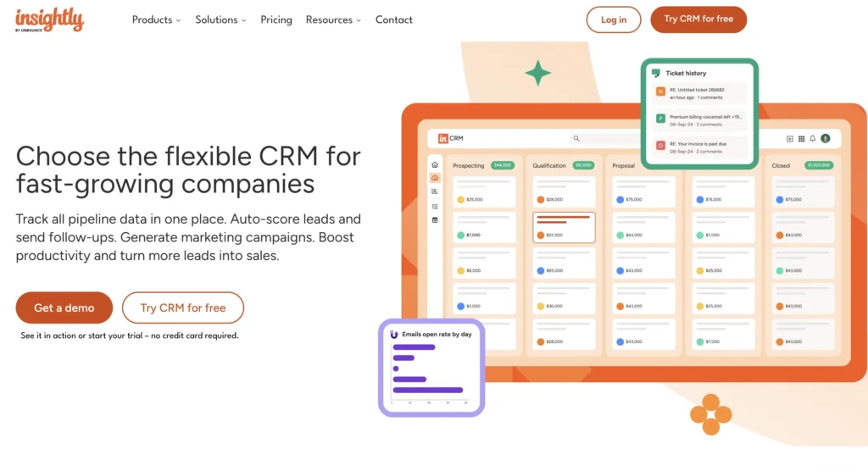Image resolution: width=868 pixels, height=471 pixels.
Task: Select the highlighted dashboard gauge sidebar icon
Action: (435, 178)
